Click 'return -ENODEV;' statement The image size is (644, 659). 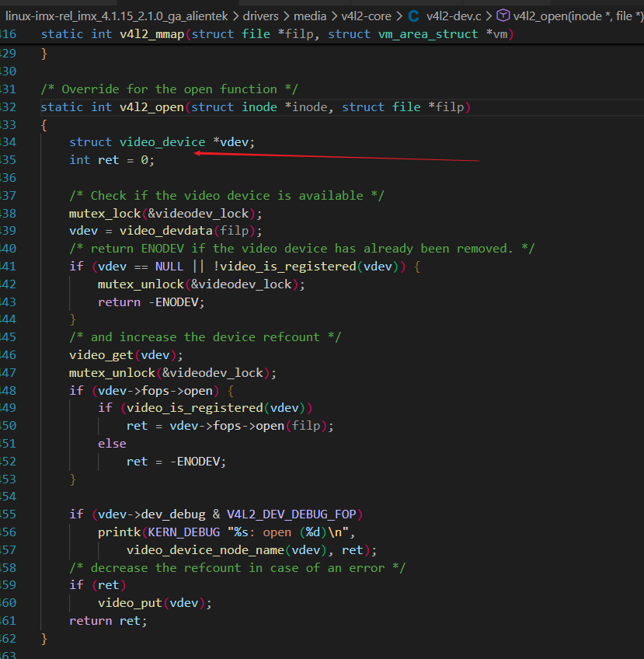pyautogui.click(x=151, y=302)
